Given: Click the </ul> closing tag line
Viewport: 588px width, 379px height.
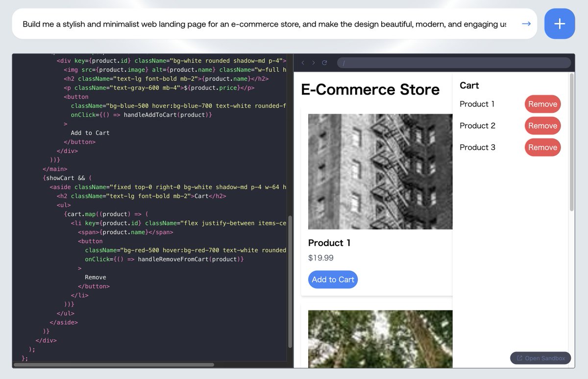Looking at the screenshot, I should 66,313.
